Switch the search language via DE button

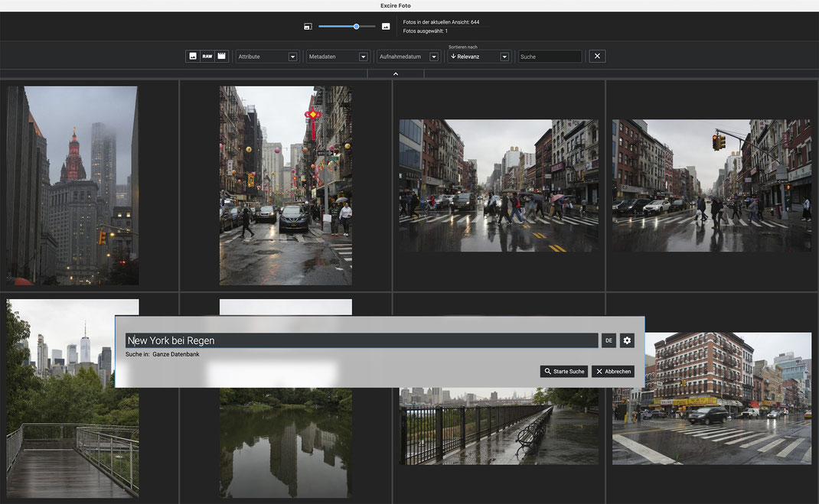(609, 340)
